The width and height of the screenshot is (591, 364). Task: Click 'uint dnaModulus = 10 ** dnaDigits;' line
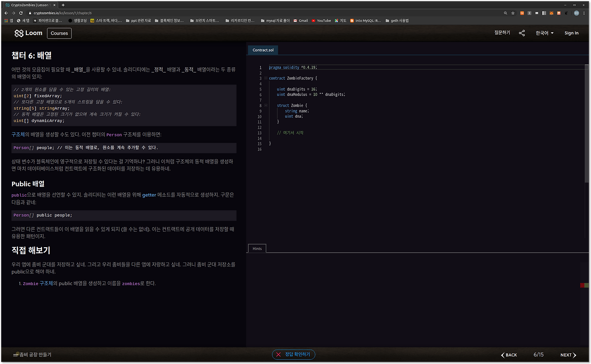(x=311, y=95)
